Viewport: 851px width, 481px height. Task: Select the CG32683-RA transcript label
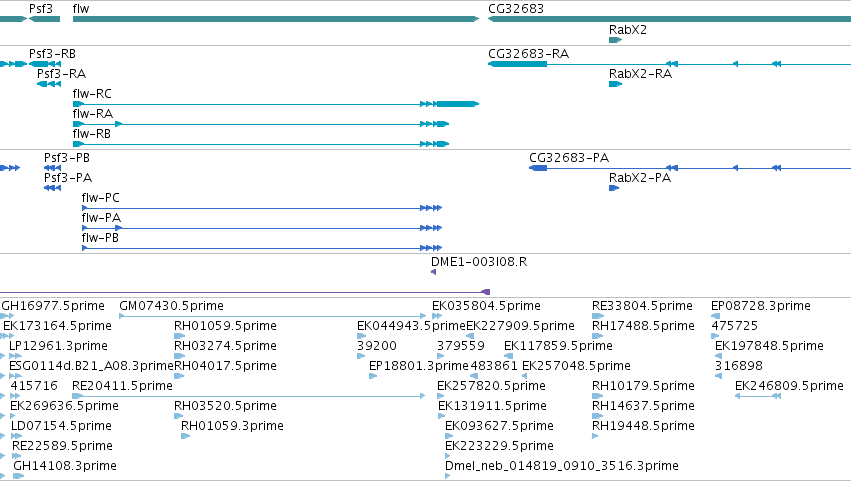pyautogui.click(x=529, y=54)
